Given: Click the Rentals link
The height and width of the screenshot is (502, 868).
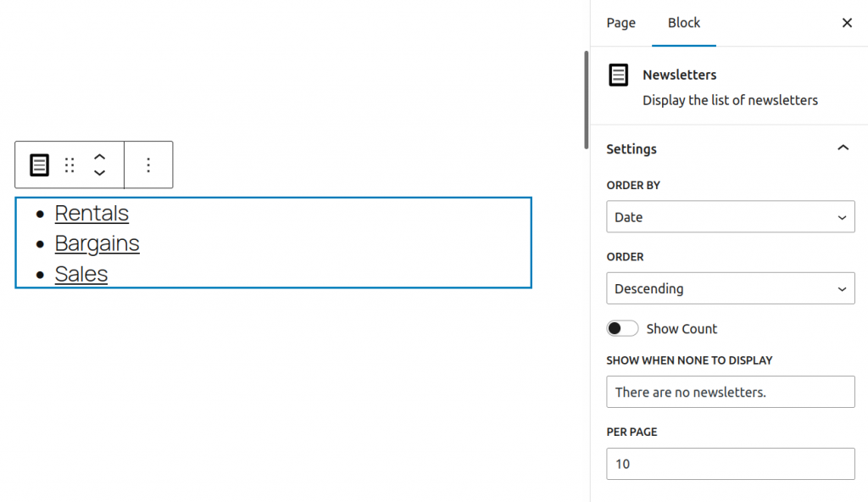Looking at the screenshot, I should coord(92,213).
